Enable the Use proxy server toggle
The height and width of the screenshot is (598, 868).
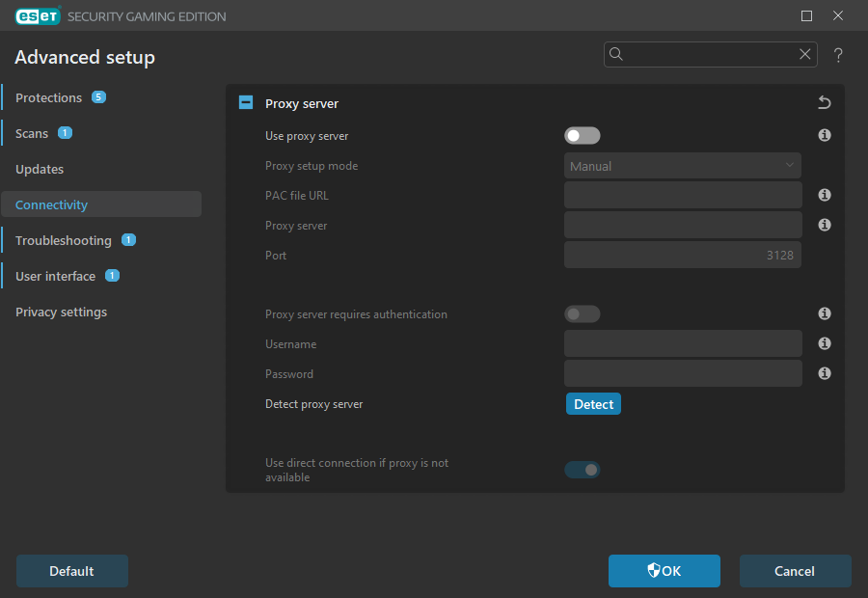coord(583,136)
